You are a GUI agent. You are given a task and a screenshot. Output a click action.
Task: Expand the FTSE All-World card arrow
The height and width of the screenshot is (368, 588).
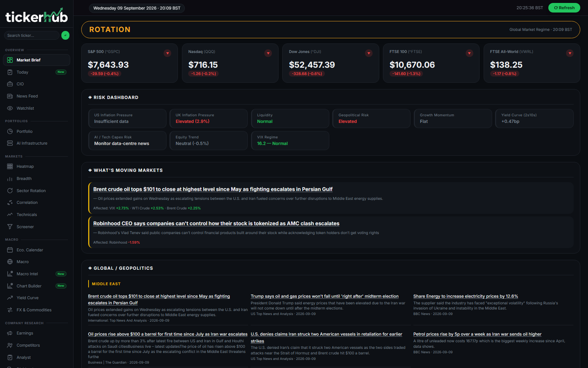[570, 53]
